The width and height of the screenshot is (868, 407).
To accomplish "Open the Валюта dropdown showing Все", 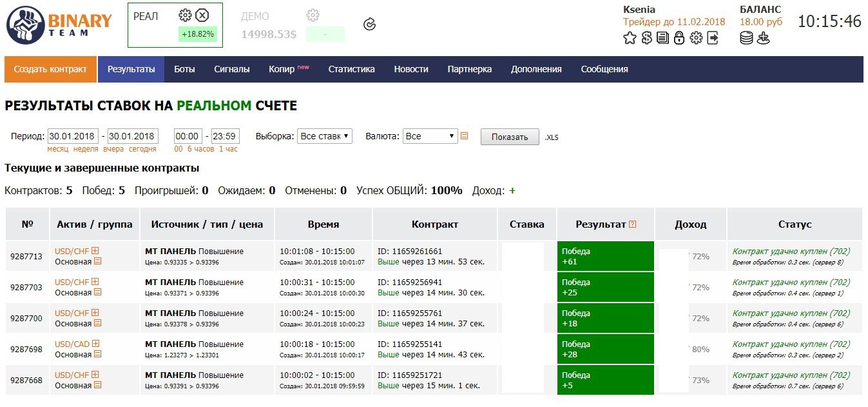I will coord(430,136).
